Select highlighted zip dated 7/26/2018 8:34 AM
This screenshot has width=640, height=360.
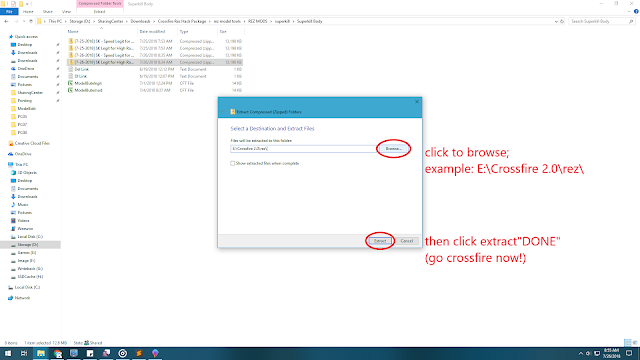pos(155,62)
